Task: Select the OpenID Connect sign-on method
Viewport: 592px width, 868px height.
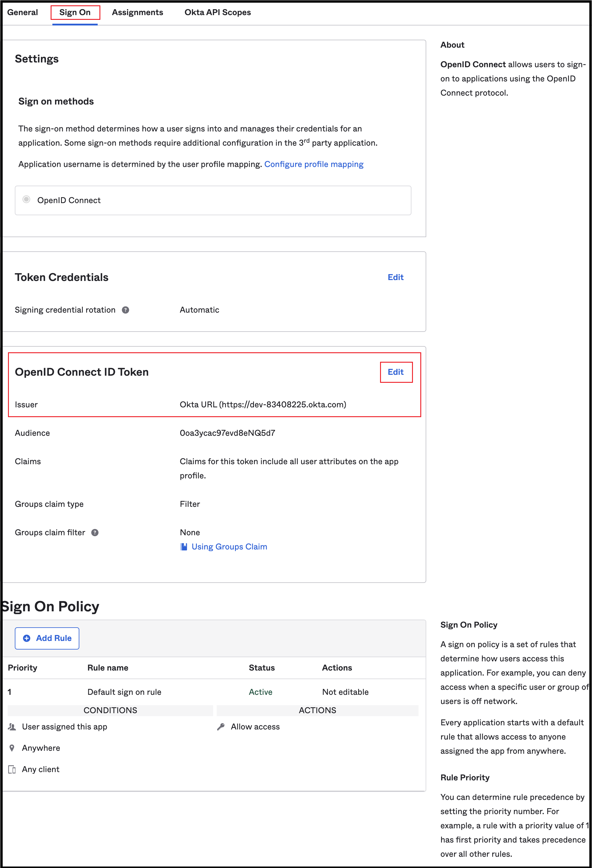Action: tap(26, 200)
